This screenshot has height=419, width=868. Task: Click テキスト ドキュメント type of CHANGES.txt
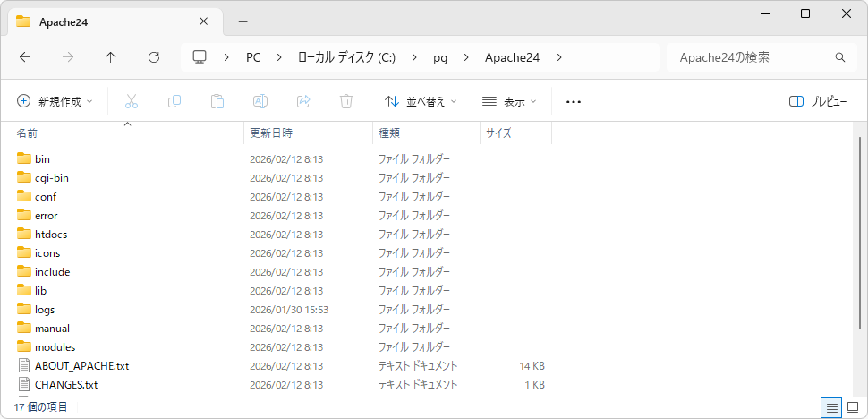click(417, 385)
